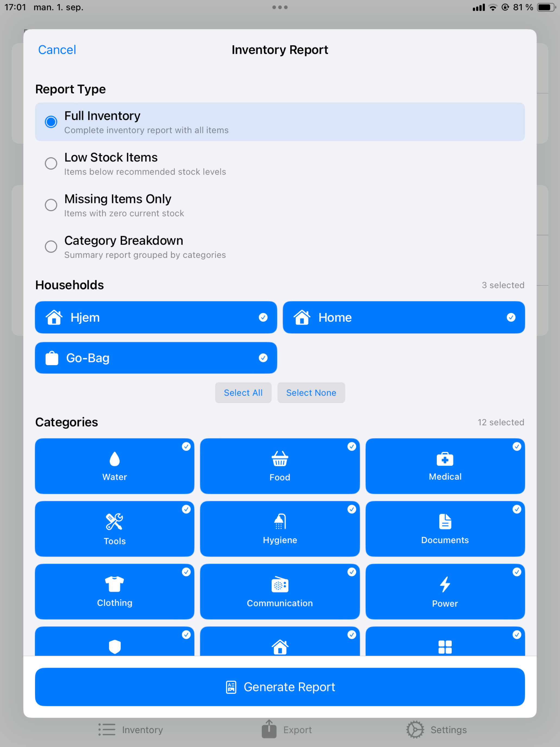Tap the '12 selected' categories count
560x747 pixels.
[501, 422]
